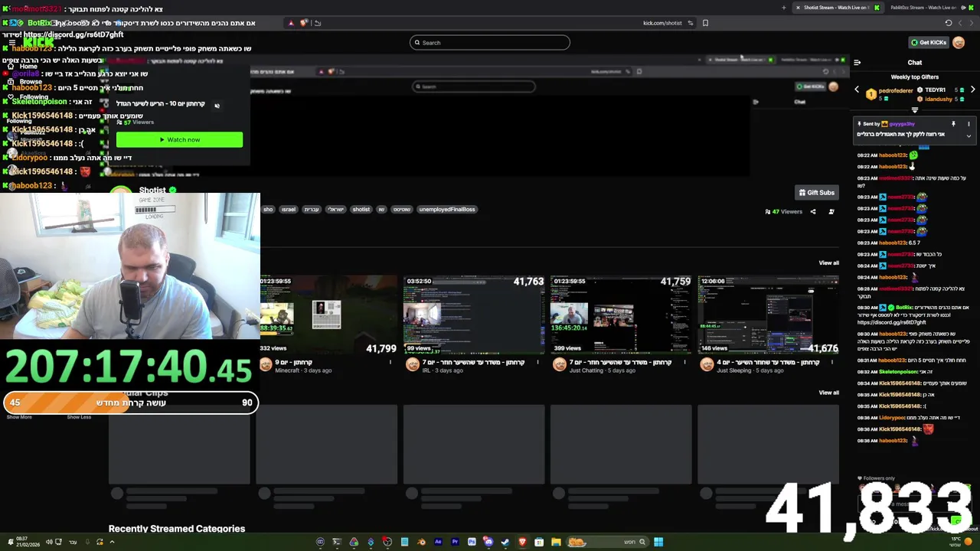980x551 pixels.
Task: Open the Blender icon on taskbar
Action: (x=421, y=542)
